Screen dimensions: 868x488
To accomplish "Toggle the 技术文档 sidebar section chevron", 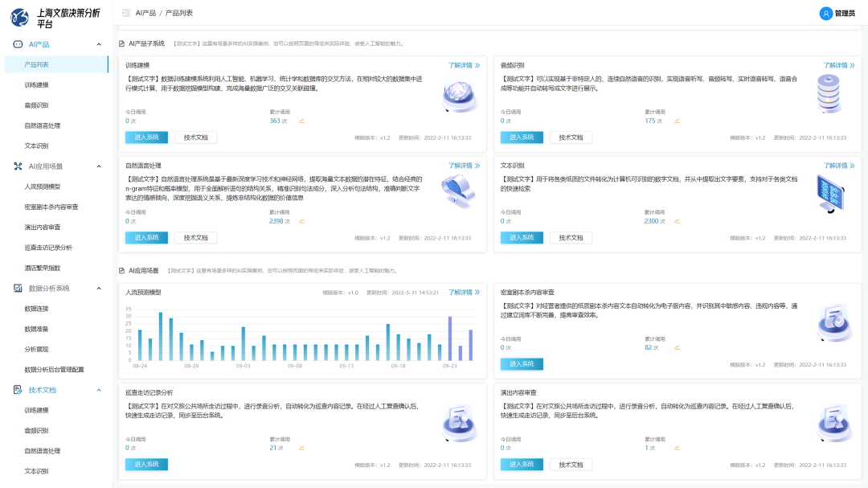I will pyautogui.click(x=99, y=390).
